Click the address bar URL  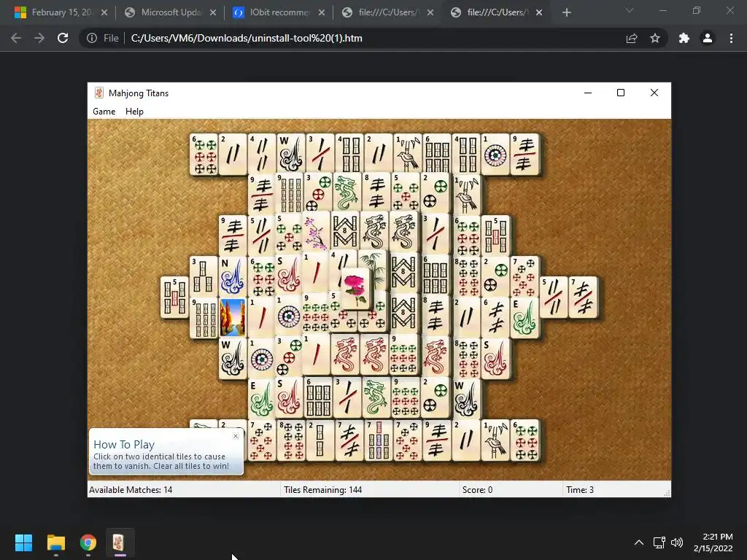[247, 38]
